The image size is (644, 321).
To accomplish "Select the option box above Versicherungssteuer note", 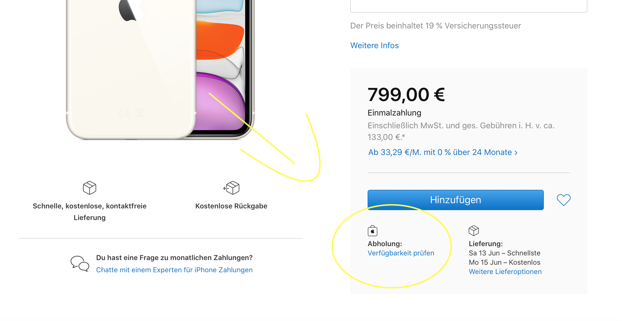I will [468, 6].
